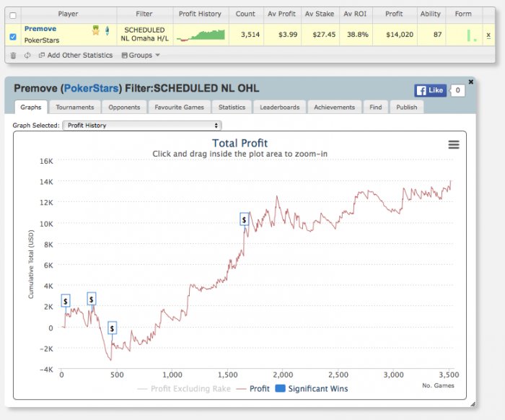505x420 pixels.
Task: Click the 38.8% ROI value
Action: 358,35
